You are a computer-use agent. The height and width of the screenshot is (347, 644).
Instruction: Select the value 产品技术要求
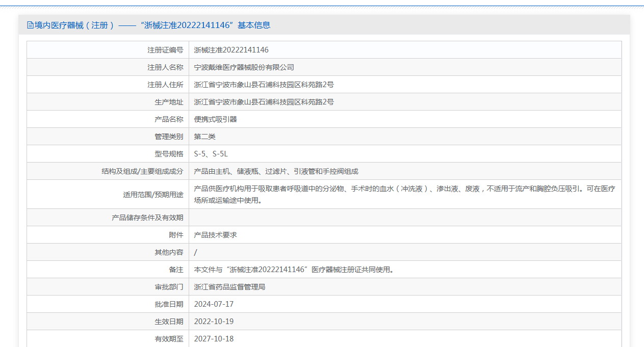tap(216, 235)
